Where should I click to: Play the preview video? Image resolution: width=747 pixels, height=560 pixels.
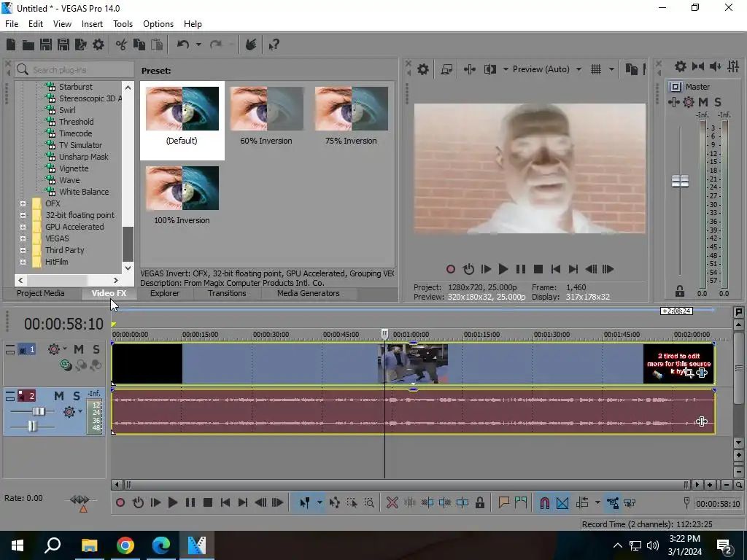click(x=503, y=270)
